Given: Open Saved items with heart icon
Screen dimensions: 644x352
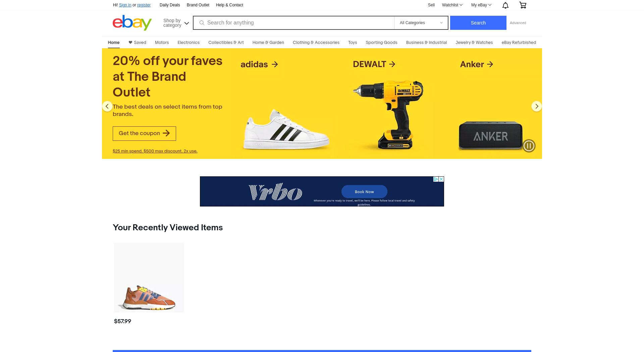Looking at the screenshot, I should pos(137,43).
